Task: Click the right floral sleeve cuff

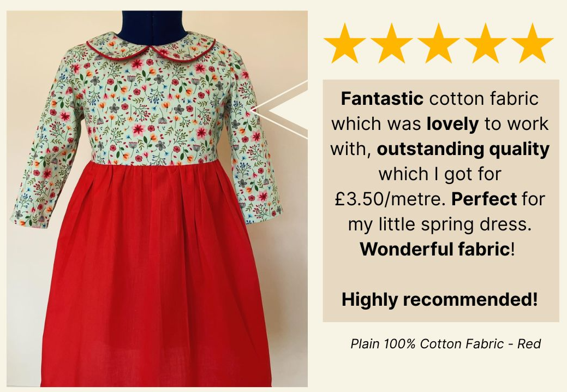Action: coord(264,213)
